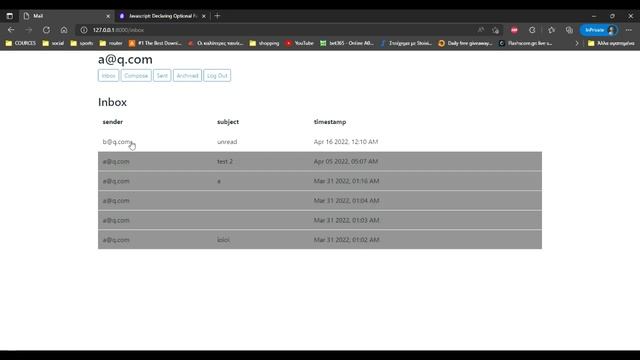Reload the page with the refresh icon
Screen dimensions: 640x360
(46, 30)
